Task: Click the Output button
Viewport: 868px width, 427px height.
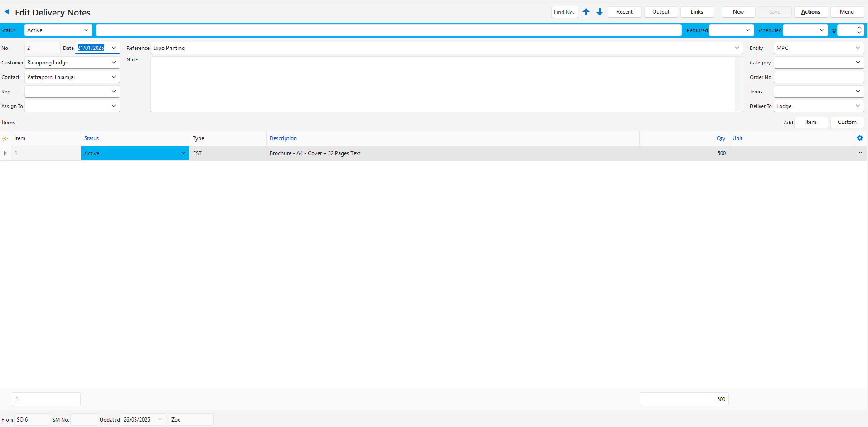Action: pos(660,12)
